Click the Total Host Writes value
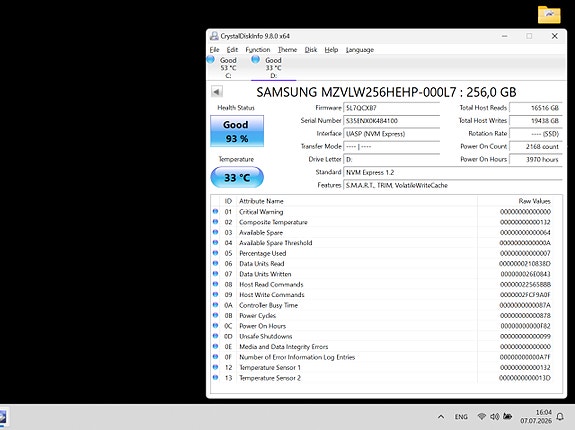Image resolution: width=575 pixels, height=430 pixels. (x=536, y=121)
